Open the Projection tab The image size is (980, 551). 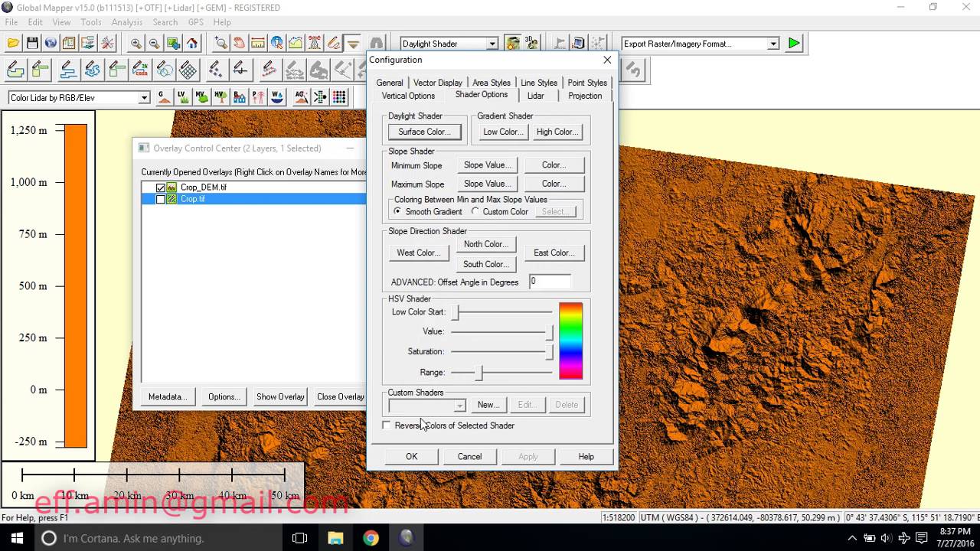pyautogui.click(x=585, y=96)
